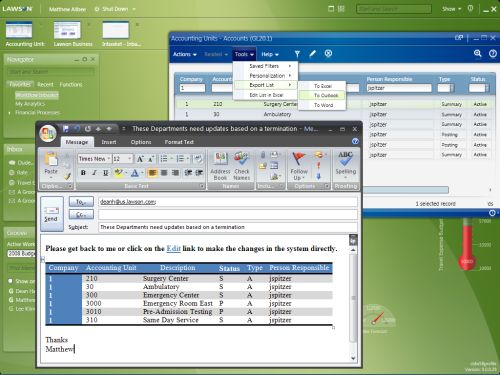Click the Check Names icon
The image size is (500, 375).
tap(242, 160)
